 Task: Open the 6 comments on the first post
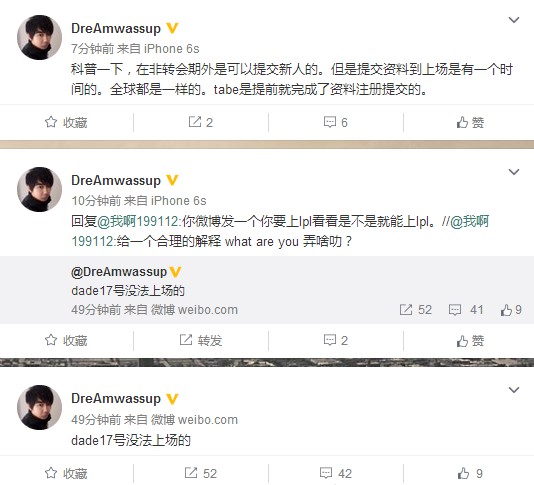(x=335, y=122)
